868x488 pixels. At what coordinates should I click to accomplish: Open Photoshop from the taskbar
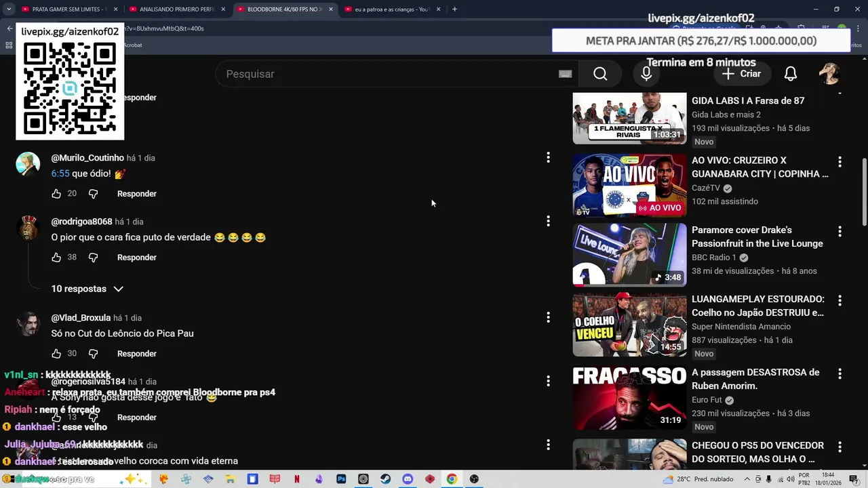[341, 479]
